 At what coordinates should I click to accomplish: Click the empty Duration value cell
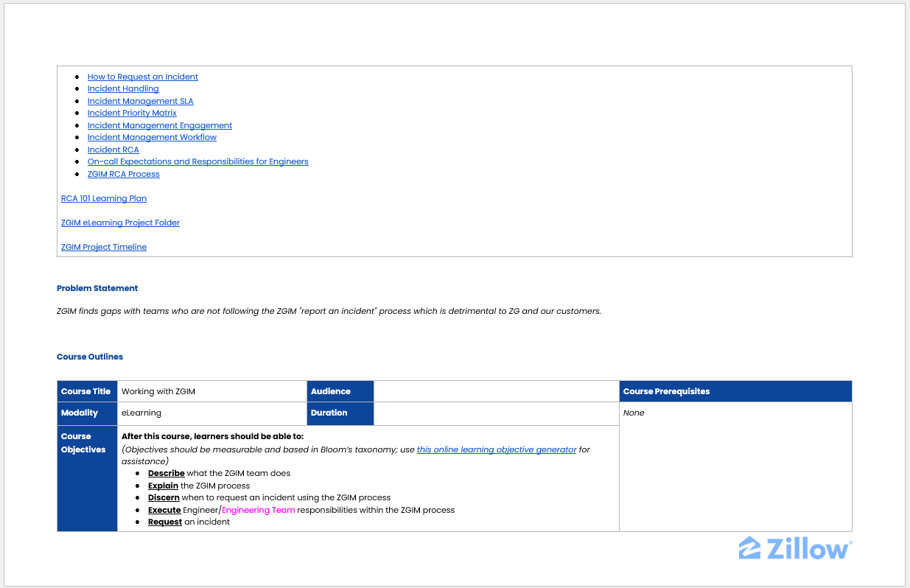[496, 413]
